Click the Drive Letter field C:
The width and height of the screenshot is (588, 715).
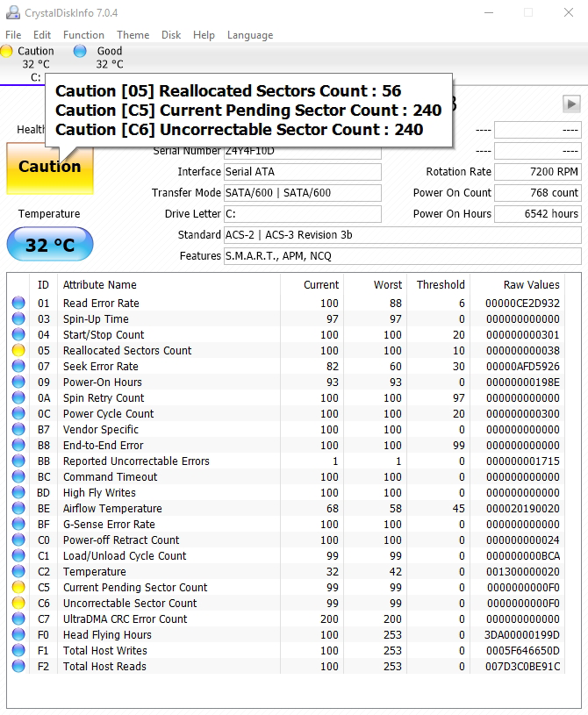pos(303,214)
